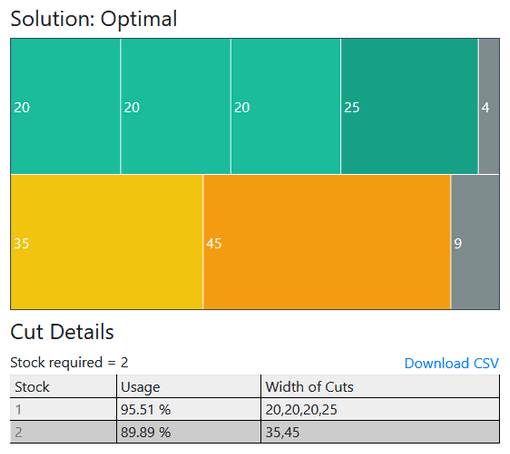Image resolution: width=510 pixels, height=454 pixels.
Task: Select the second 20-width cut block
Action: point(175,107)
